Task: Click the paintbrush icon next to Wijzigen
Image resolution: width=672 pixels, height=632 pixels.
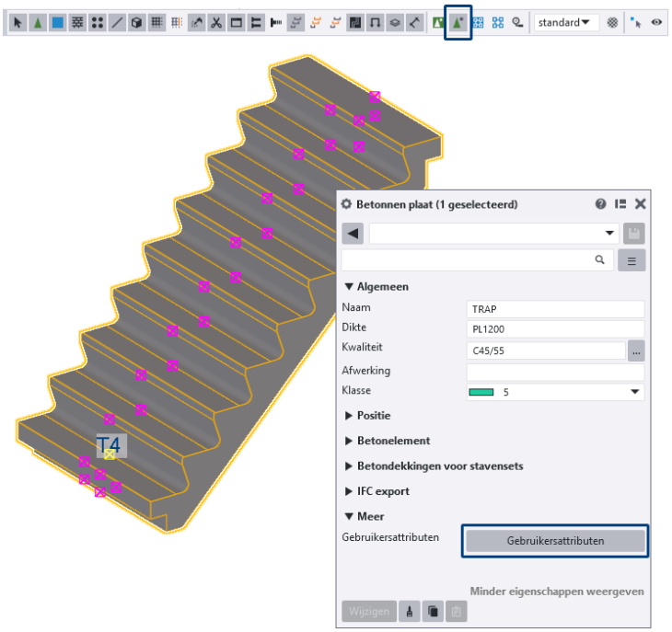Action: [410, 611]
